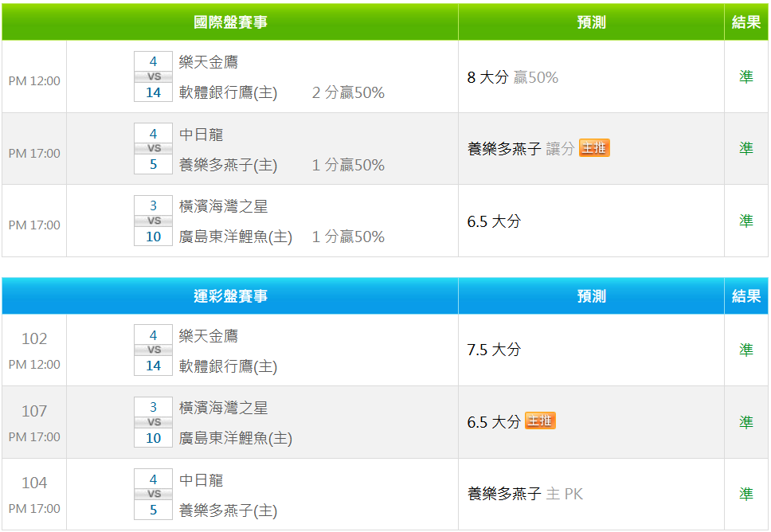Select the 運彩盤賽事 table header
Screen dimensions: 771x532
[230, 296]
